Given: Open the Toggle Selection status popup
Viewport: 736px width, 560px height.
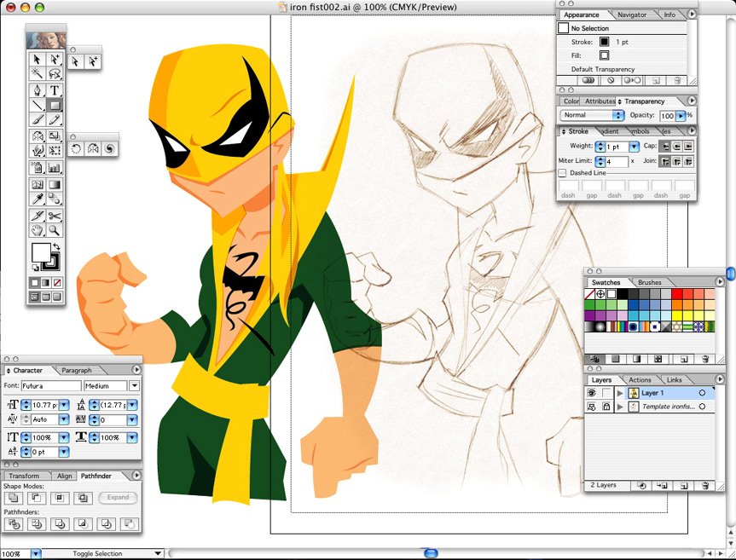Looking at the screenshot, I should coord(102,554).
